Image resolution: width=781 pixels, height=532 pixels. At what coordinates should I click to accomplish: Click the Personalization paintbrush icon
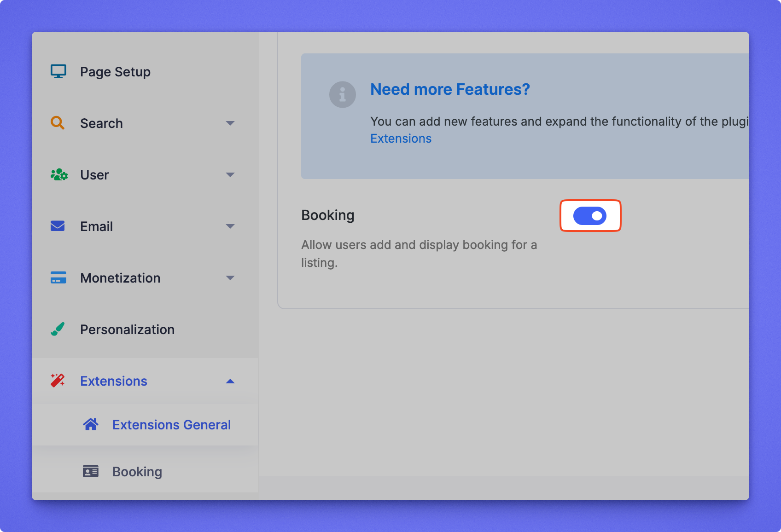click(x=58, y=329)
